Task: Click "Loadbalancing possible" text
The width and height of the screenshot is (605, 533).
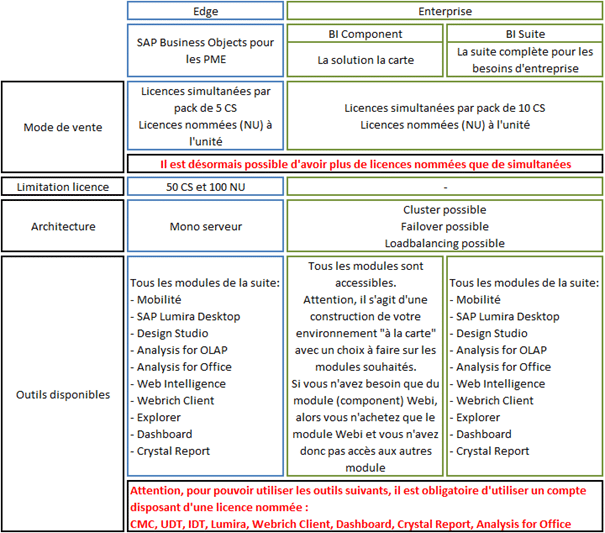Action: pyautogui.click(x=445, y=243)
